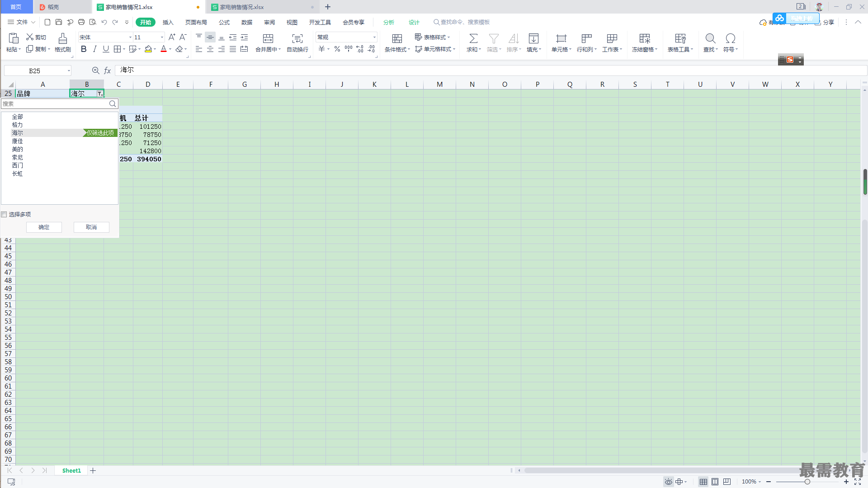Select 格力 in the filter list
The width and height of the screenshot is (868, 488).
click(17, 125)
